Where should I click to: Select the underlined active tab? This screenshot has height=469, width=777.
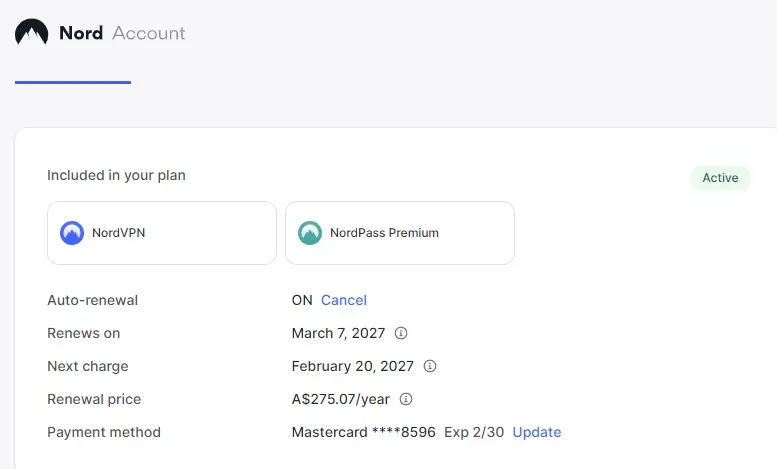[x=73, y=82]
